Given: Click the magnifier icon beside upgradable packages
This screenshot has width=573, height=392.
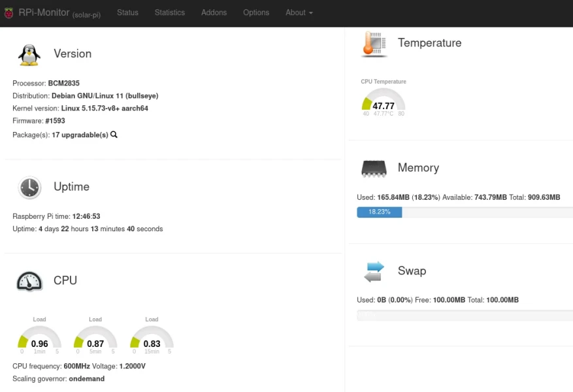Looking at the screenshot, I should (x=114, y=135).
